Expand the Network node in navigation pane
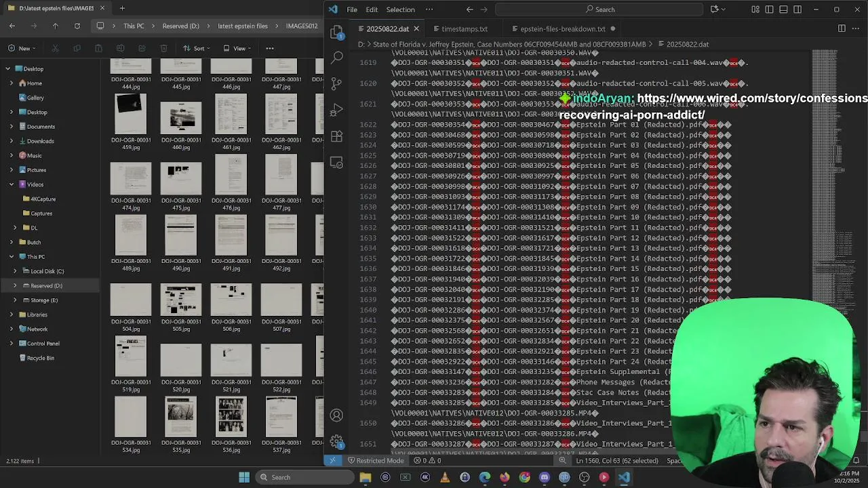 (12, 329)
